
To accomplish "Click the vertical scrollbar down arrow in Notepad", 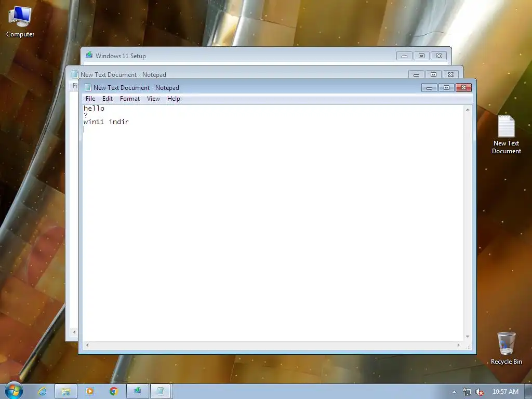I will pos(468,337).
